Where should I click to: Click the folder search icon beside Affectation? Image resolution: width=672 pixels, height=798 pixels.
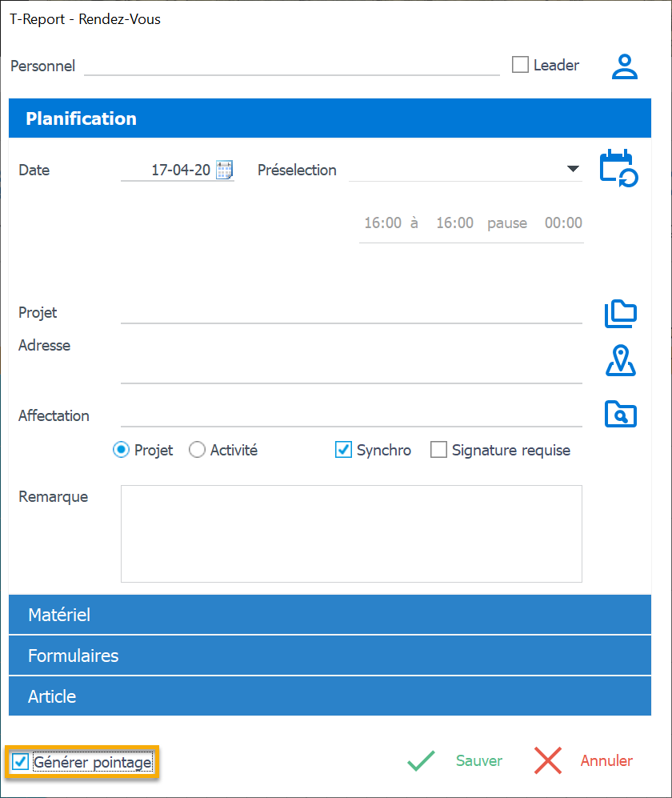point(620,414)
